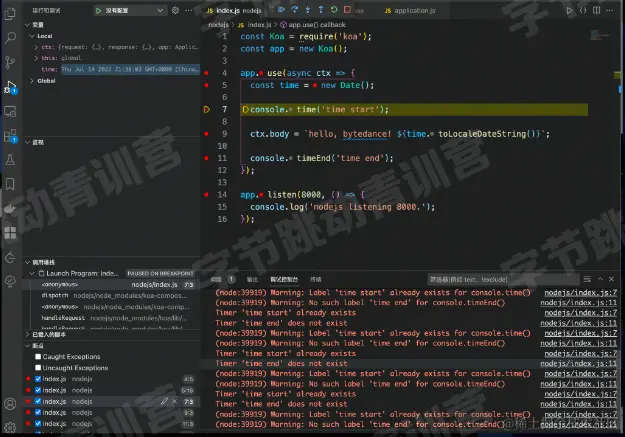Restart the debug session

(334, 10)
